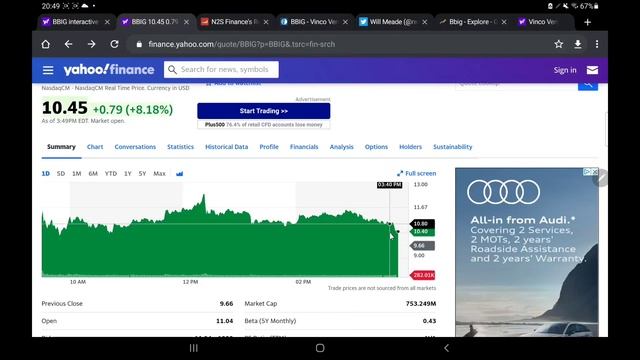
Task: Open the Profile tab
Action: pyautogui.click(x=269, y=147)
